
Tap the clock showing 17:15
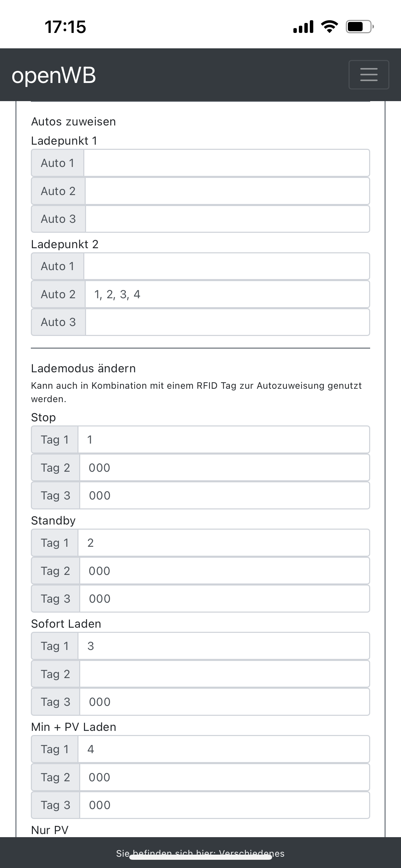pos(65,27)
